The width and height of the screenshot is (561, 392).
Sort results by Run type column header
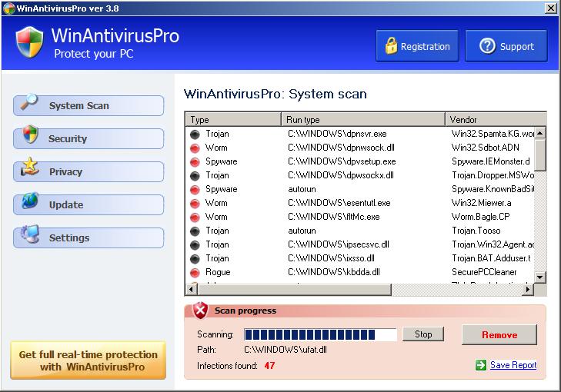(x=363, y=120)
